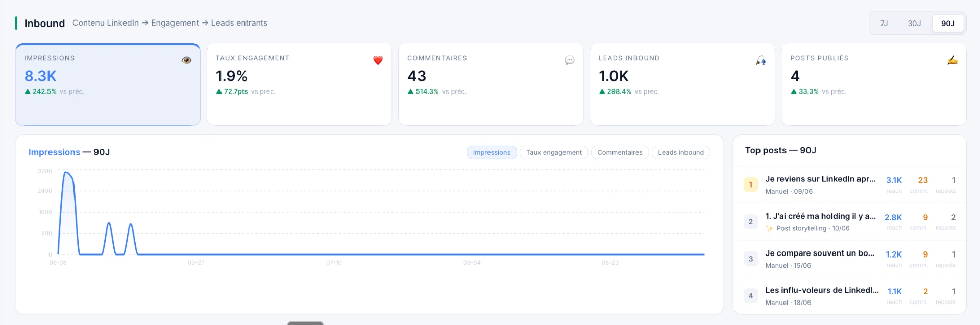Open the post '1. J'ai créé ma holding il y a...'
This screenshot has height=325, width=980.
click(820, 216)
